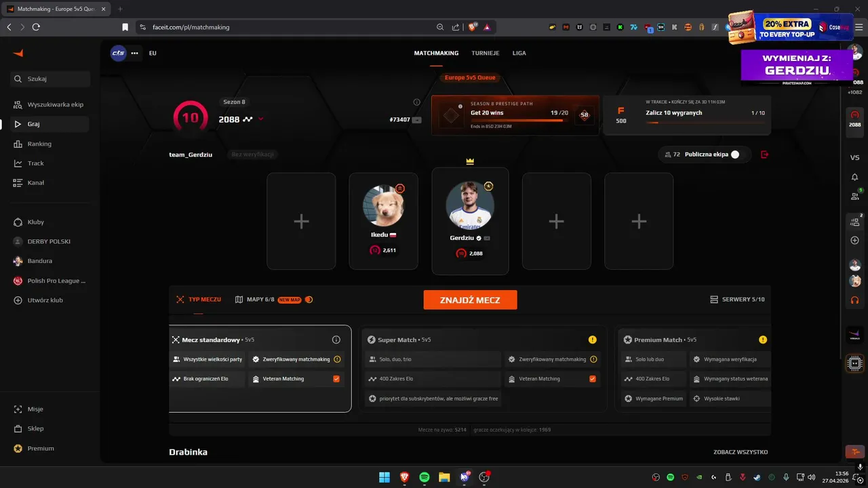Open the Season 8 Prestige Path card
Screen dimensions: 868x488
tap(515, 115)
